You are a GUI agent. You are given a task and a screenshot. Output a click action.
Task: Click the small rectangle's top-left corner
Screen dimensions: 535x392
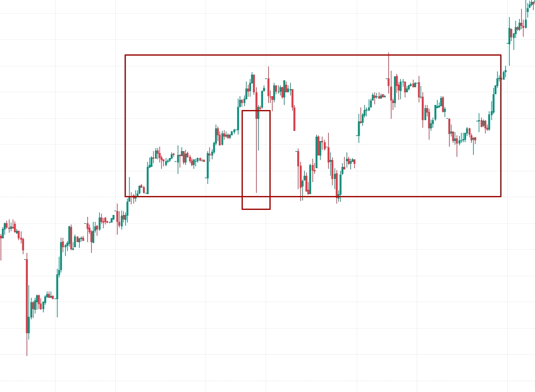(x=242, y=111)
